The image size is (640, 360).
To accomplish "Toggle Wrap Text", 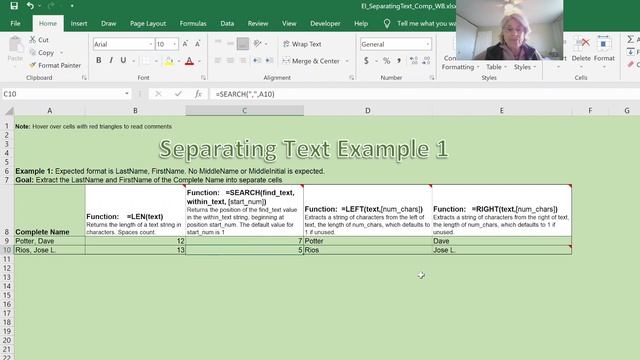I will [302, 44].
